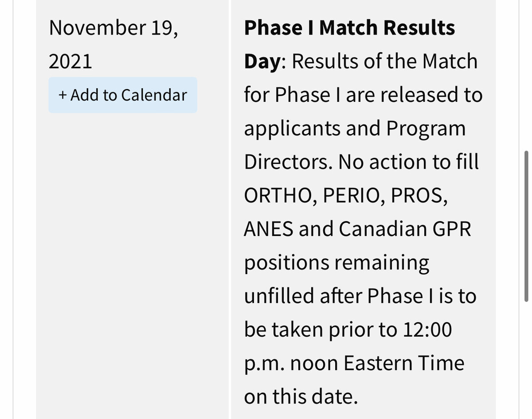Click the line 'unfilled after Phase I is to'
The height and width of the screenshot is (419, 532).
[360, 296]
